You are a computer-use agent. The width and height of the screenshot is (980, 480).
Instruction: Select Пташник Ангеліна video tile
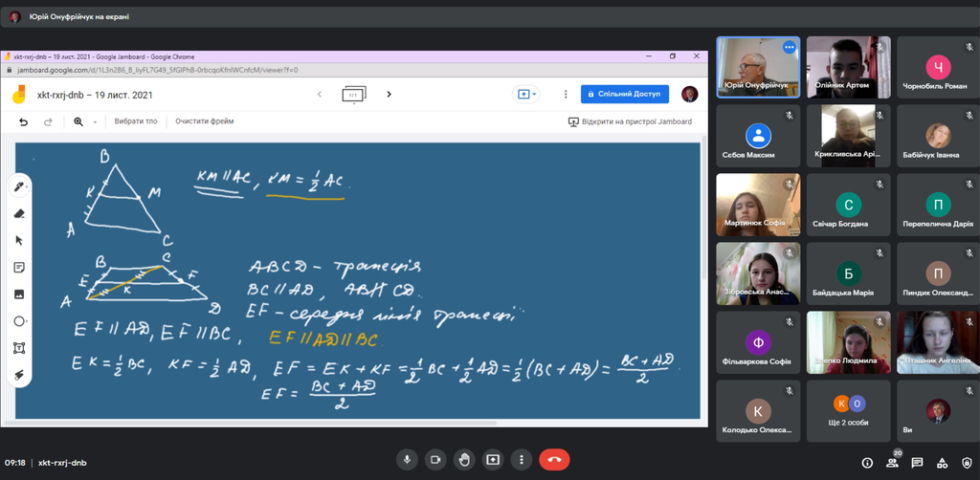click(x=938, y=342)
